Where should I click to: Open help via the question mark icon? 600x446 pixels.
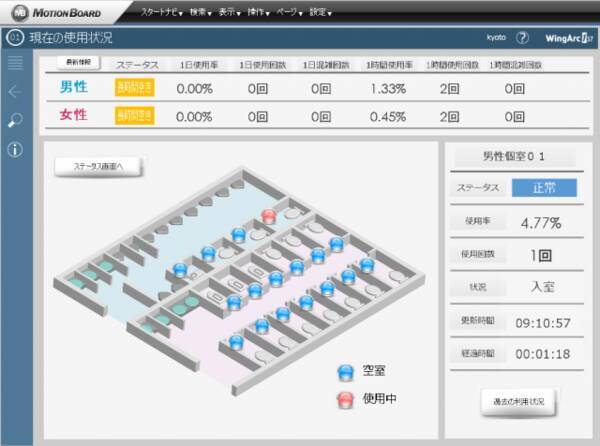point(522,37)
